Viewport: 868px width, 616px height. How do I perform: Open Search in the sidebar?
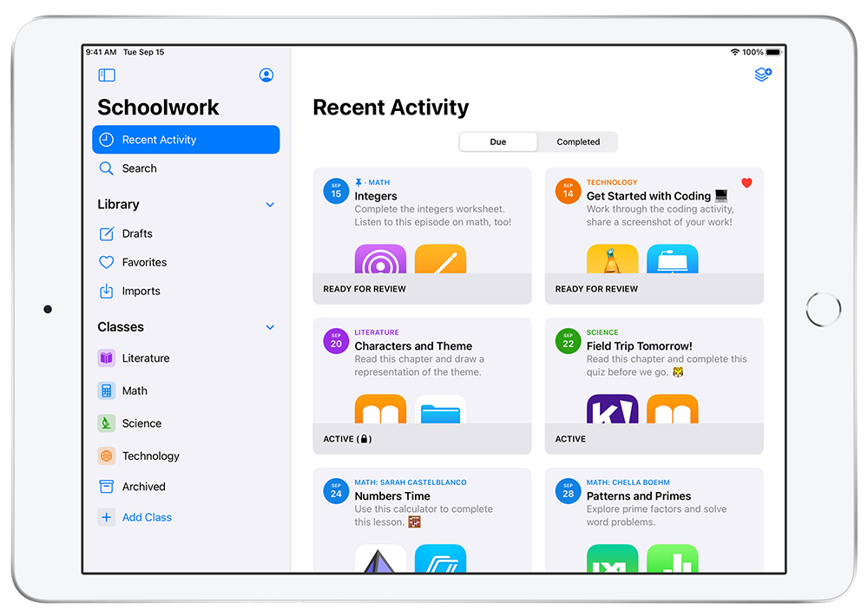[139, 168]
